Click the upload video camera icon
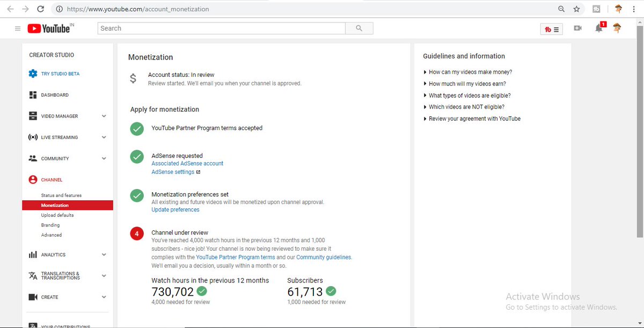Viewport: 644px width, 328px height. click(x=577, y=28)
